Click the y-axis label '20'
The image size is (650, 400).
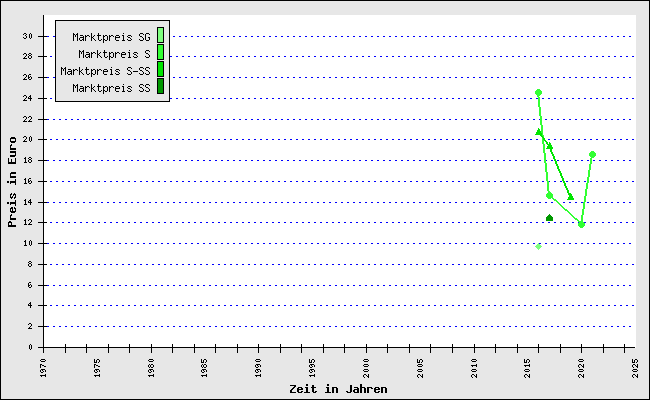pyautogui.click(x=27, y=139)
